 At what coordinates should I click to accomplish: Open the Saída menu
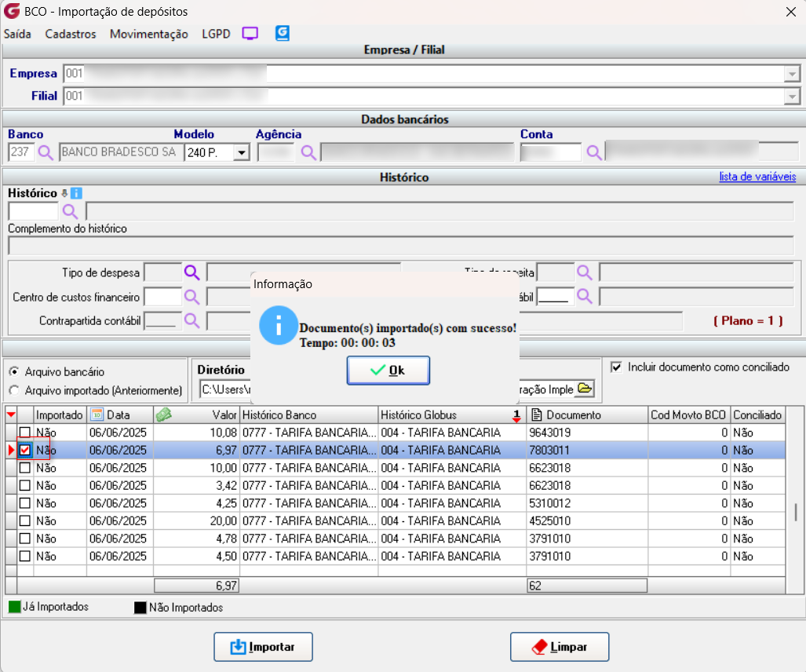[17, 34]
